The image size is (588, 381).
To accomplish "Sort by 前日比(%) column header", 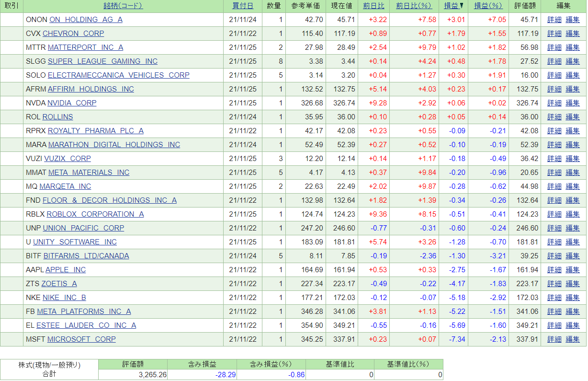I will [414, 6].
